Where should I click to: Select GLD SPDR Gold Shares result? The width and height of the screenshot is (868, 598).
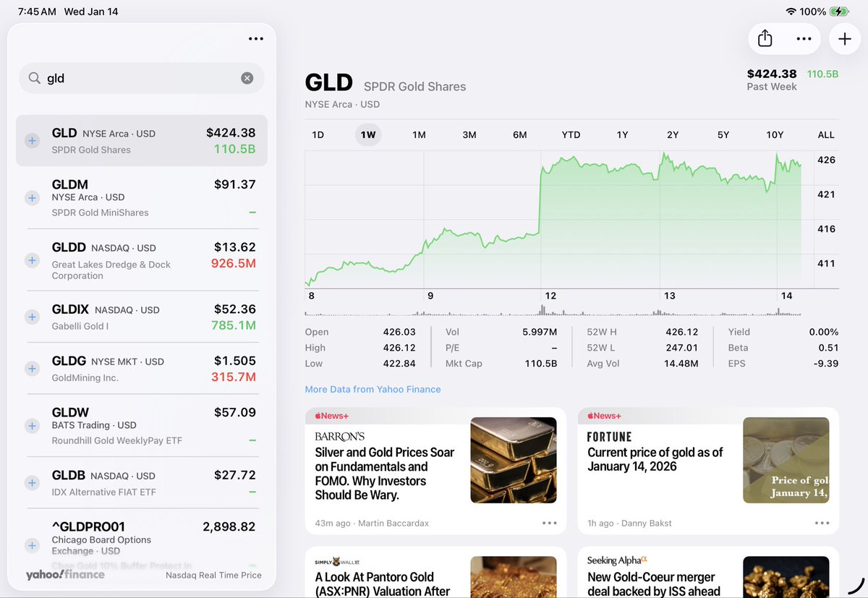point(141,141)
